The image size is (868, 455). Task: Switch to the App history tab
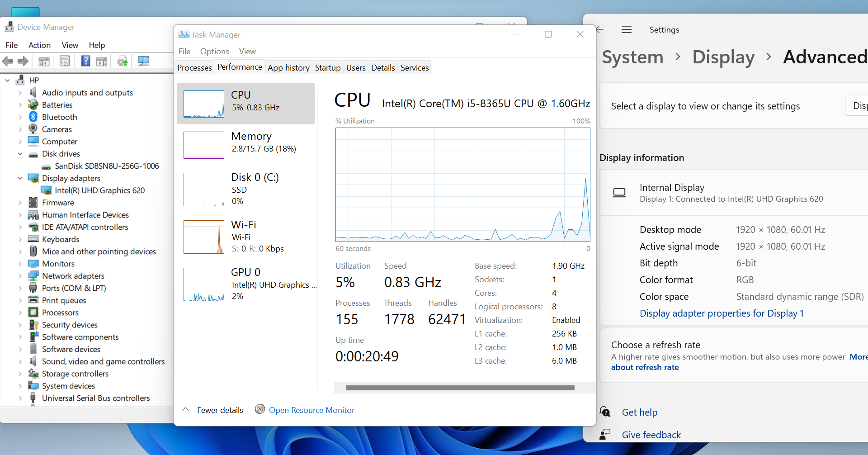(288, 67)
